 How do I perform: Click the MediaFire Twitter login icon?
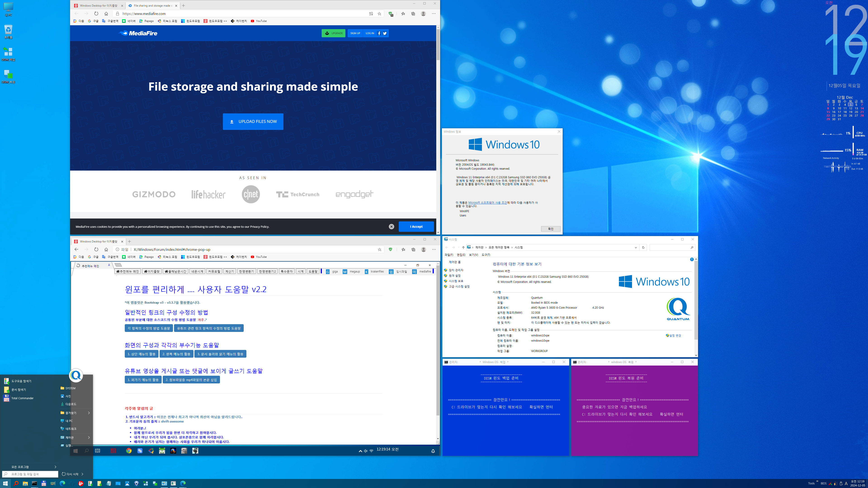click(385, 33)
